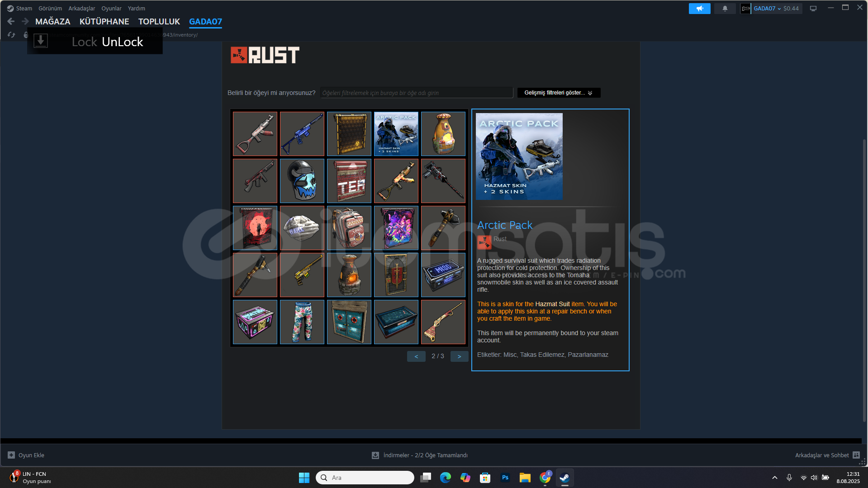Click the Rust game icon in details
The image size is (868, 488).
click(x=484, y=242)
